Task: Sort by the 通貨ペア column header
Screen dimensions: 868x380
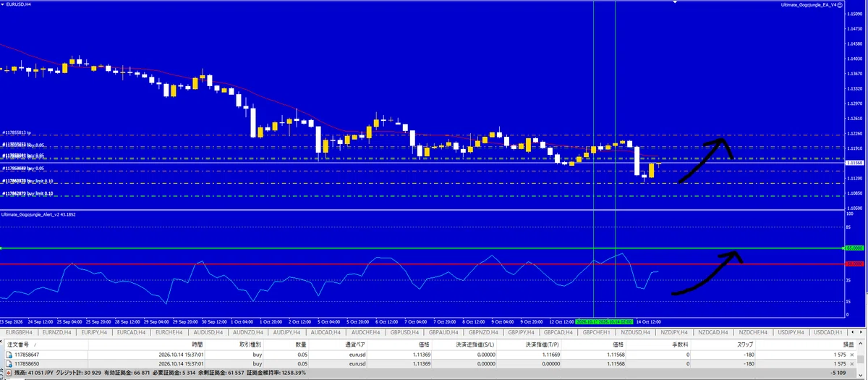Action: 355,345
